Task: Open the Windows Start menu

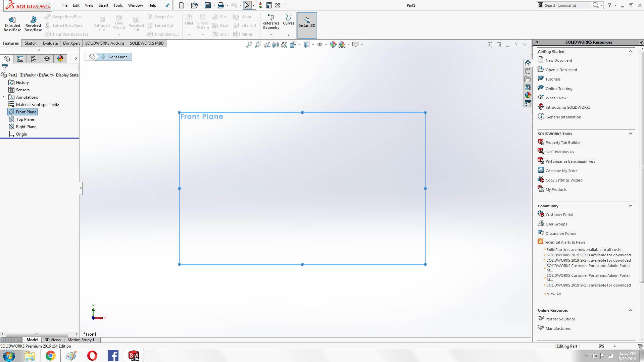Action: pos(9,356)
